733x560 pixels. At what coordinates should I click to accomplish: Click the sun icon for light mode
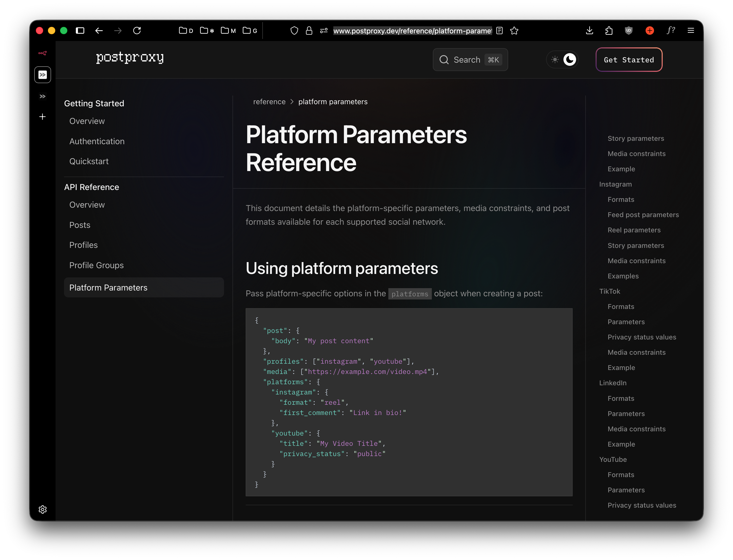point(555,60)
